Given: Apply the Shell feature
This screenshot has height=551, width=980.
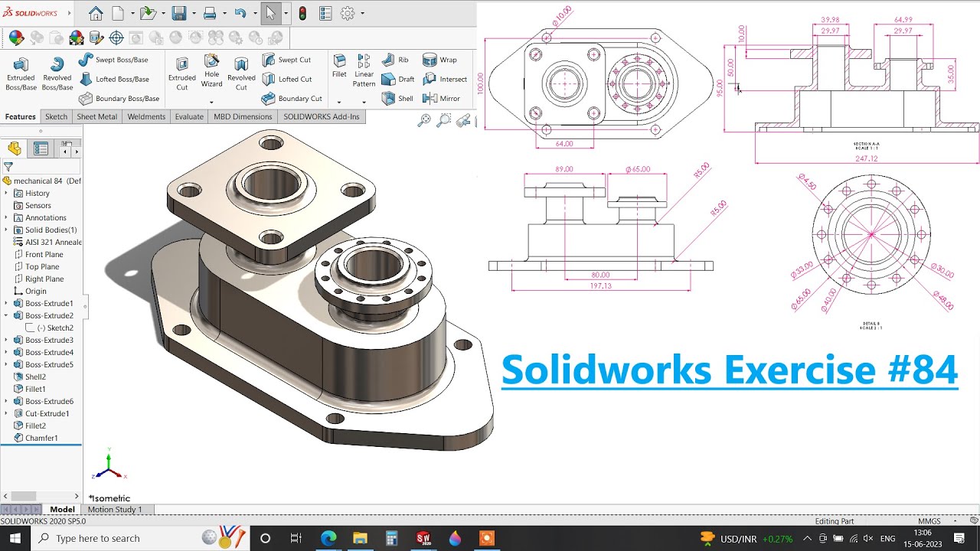Looking at the screenshot, I should [397, 98].
